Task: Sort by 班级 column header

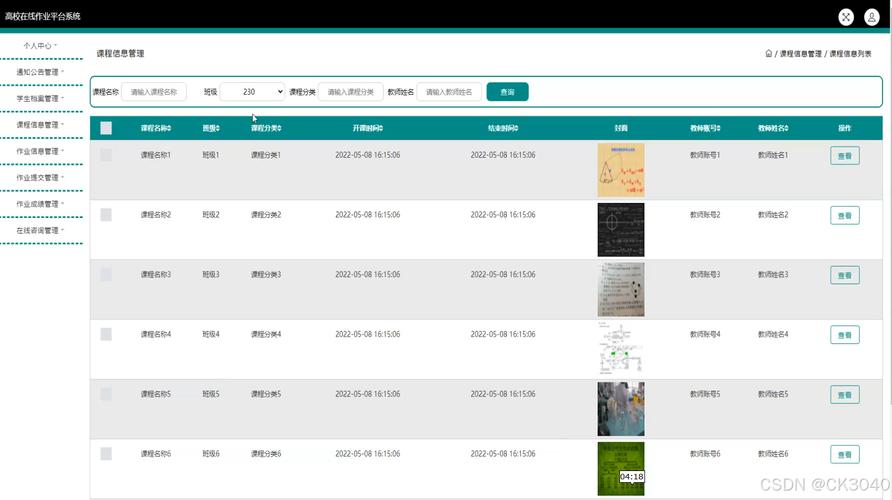Action: [211, 128]
